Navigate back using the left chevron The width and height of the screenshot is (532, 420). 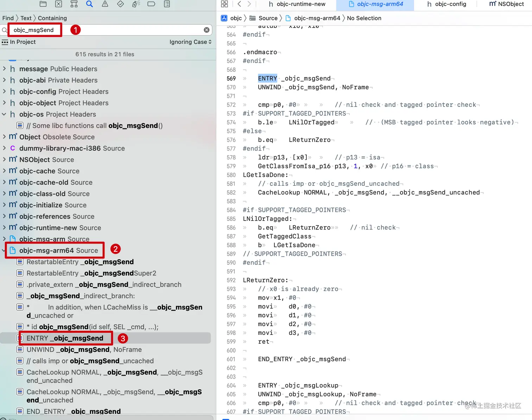(x=239, y=4)
